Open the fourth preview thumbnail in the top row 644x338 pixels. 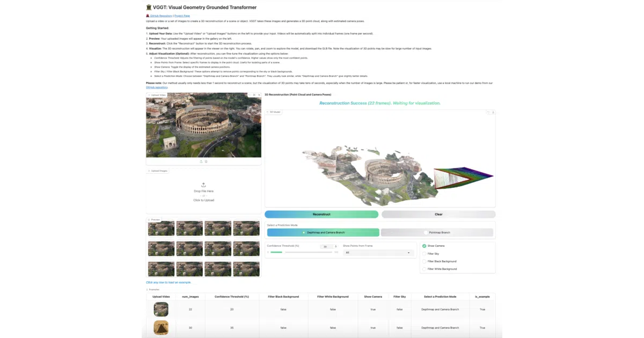click(x=246, y=229)
